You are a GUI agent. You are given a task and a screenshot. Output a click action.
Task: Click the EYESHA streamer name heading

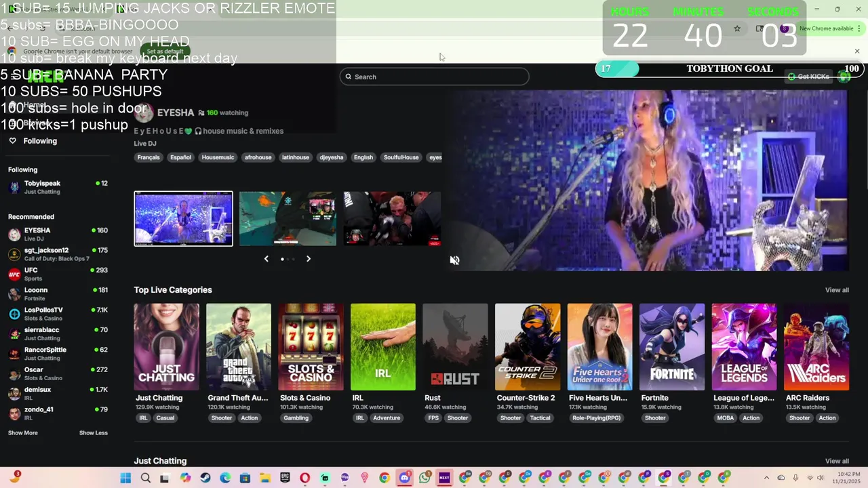[176, 113]
